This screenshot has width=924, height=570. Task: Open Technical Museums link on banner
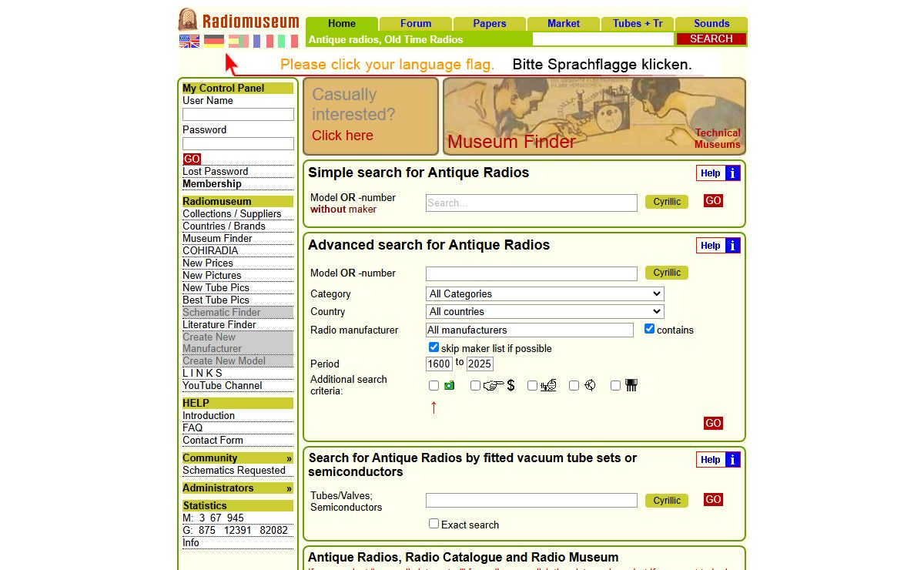point(717,139)
